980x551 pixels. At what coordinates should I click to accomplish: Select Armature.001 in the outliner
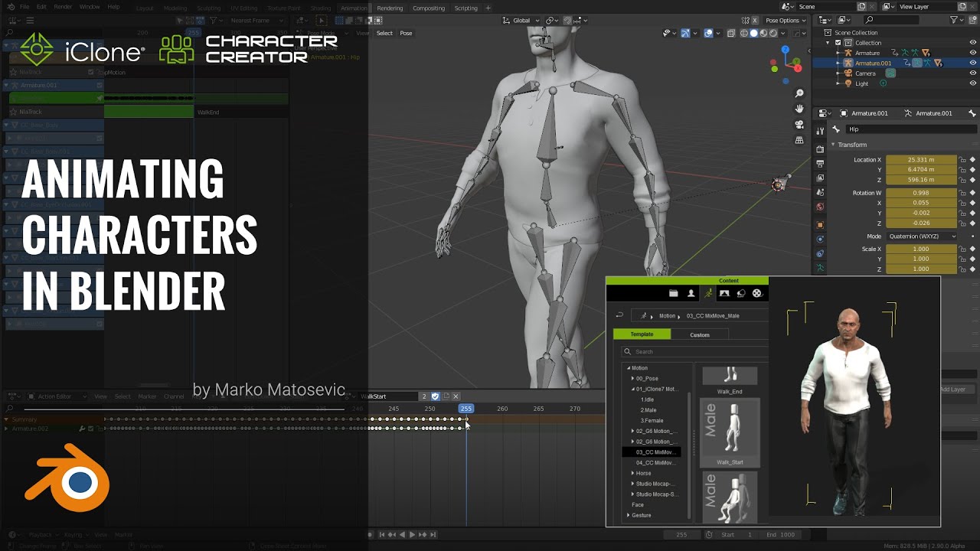point(874,63)
